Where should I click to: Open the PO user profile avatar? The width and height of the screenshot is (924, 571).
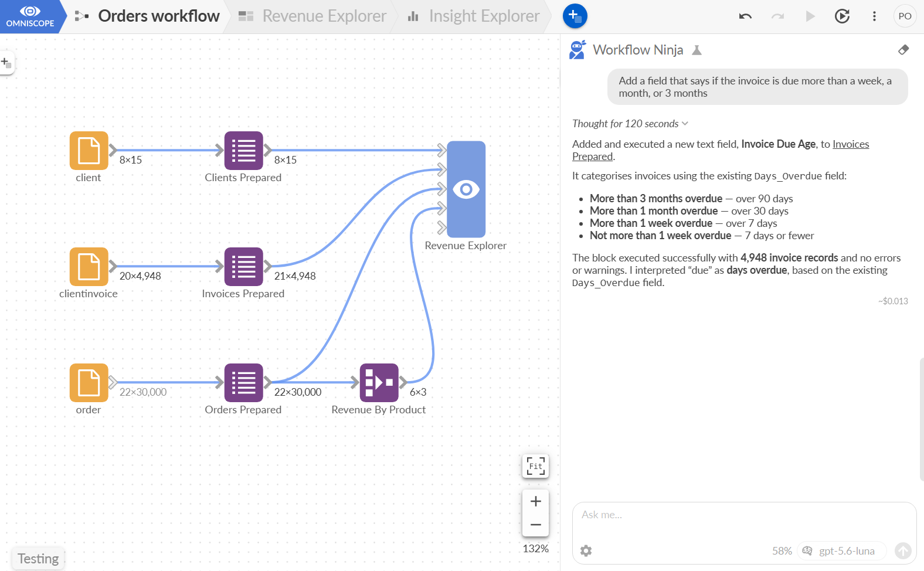point(905,16)
